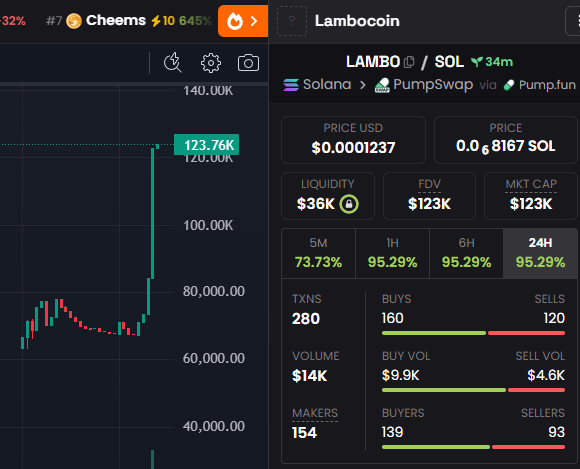This screenshot has width=580, height=469.
Task: Take a chart snapshot with camera icon
Action: 248,63
